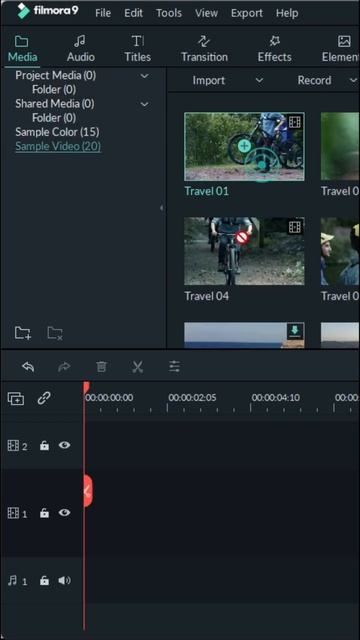Toggle lock on audio track 1
The height and width of the screenshot is (640, 360).
click(44, 580)
